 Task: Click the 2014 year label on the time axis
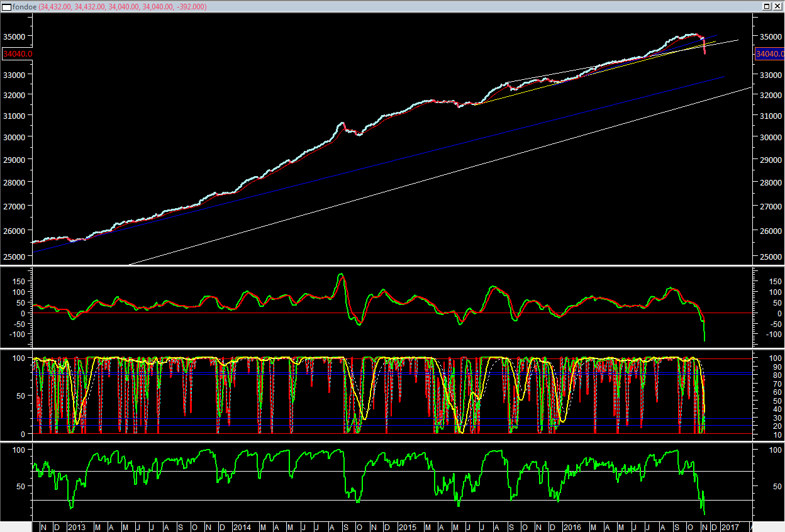pyautogui.click(x=242, y=527)
